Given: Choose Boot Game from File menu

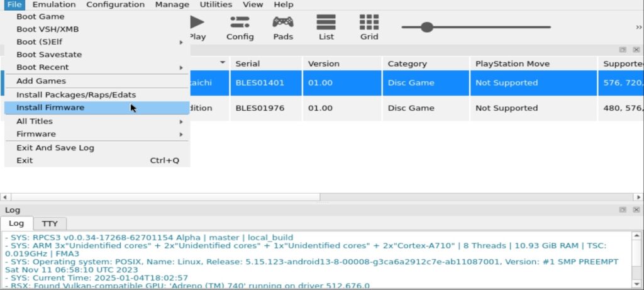Looking at the screenshot, I should click(x=97, y=17).
